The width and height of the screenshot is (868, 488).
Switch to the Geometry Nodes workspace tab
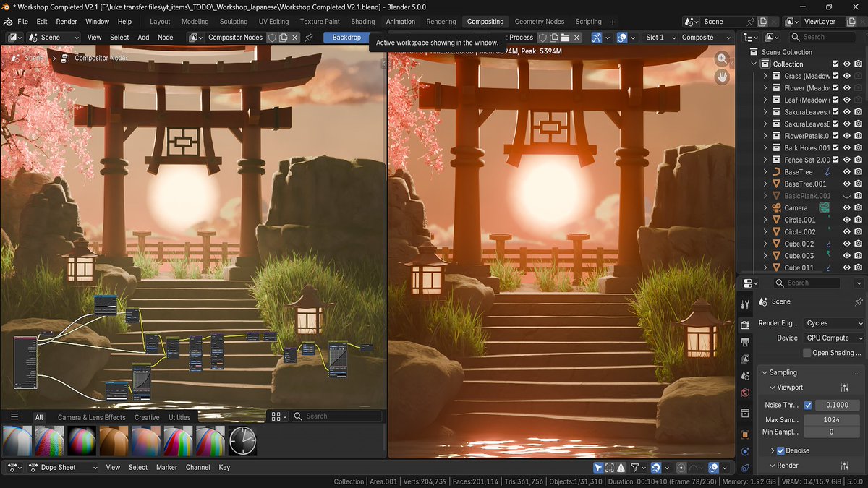point(540,22)
